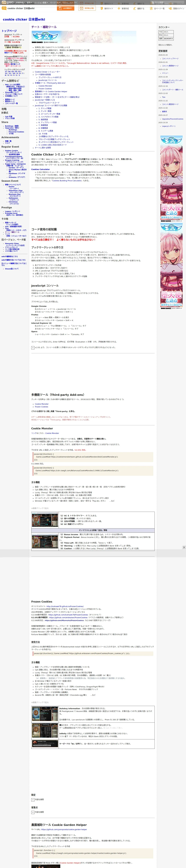Screen dimensions: 186x868
Task: Open the large blue cookie clicker 日本語wiki heading
Action: click(24, 20)
